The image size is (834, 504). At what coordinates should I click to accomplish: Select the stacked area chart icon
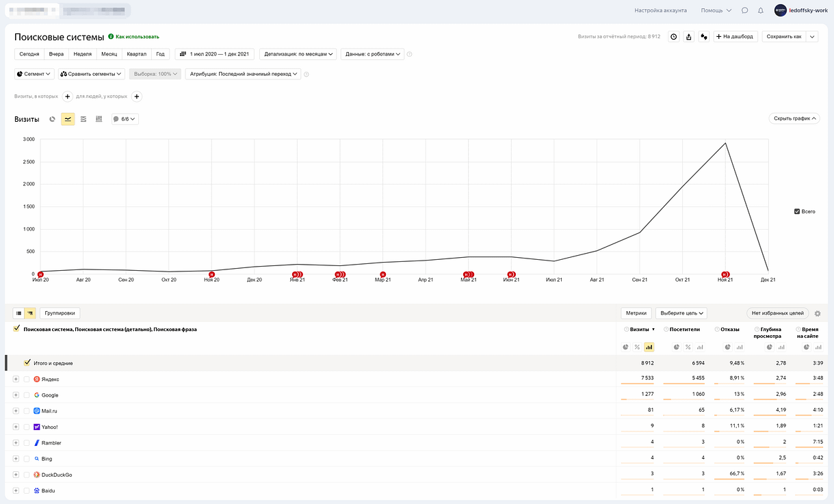click(83, 119)
